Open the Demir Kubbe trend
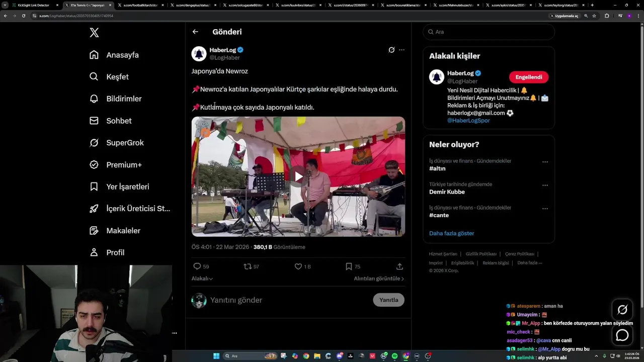This screenshot has height=362, width=644. click(447, 192)
